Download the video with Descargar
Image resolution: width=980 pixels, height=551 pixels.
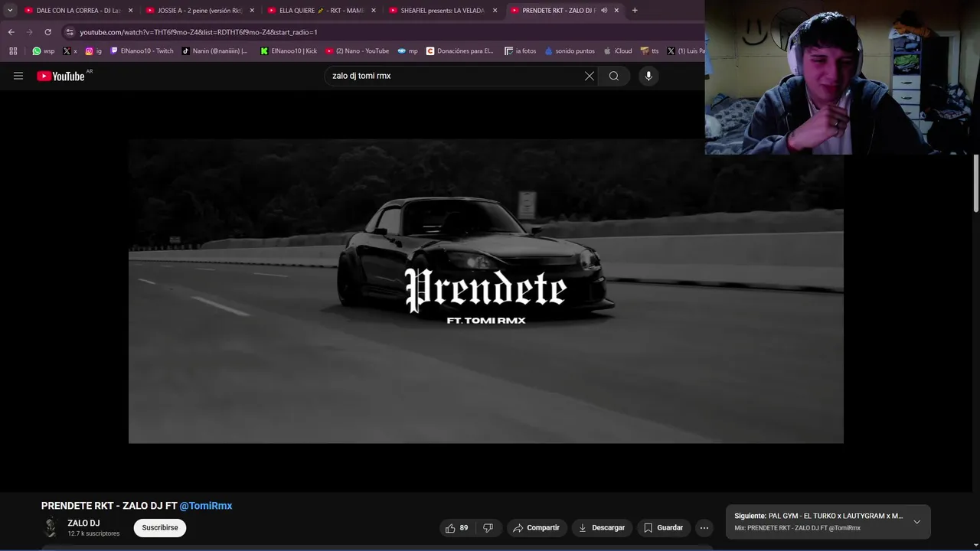point(601,527)
